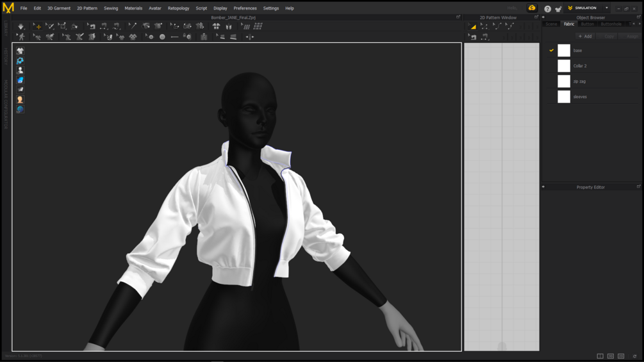The image size is (644, 362).
Task: Open the Sewing menu
Action: pyautogui.click(x=111, y=8)
